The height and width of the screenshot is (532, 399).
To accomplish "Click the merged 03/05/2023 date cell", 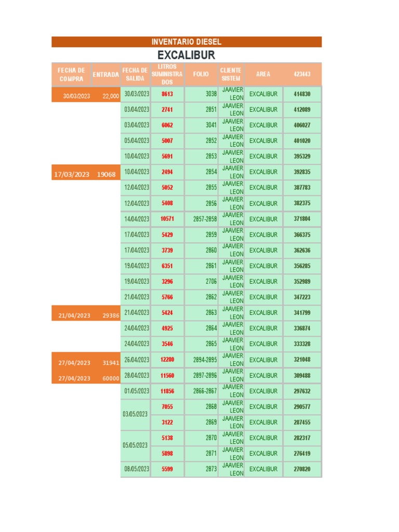I will click(136, 414).
